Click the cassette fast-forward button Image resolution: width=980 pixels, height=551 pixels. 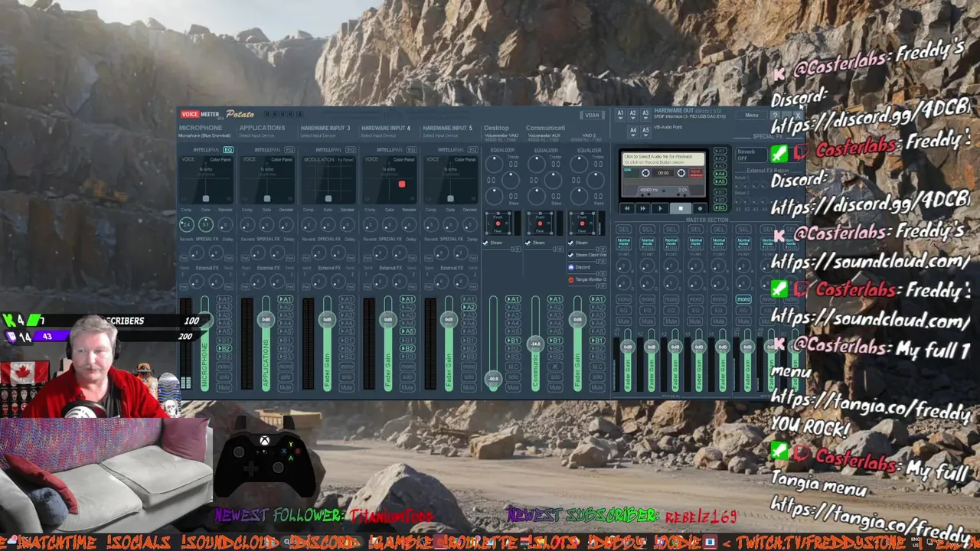643,208
